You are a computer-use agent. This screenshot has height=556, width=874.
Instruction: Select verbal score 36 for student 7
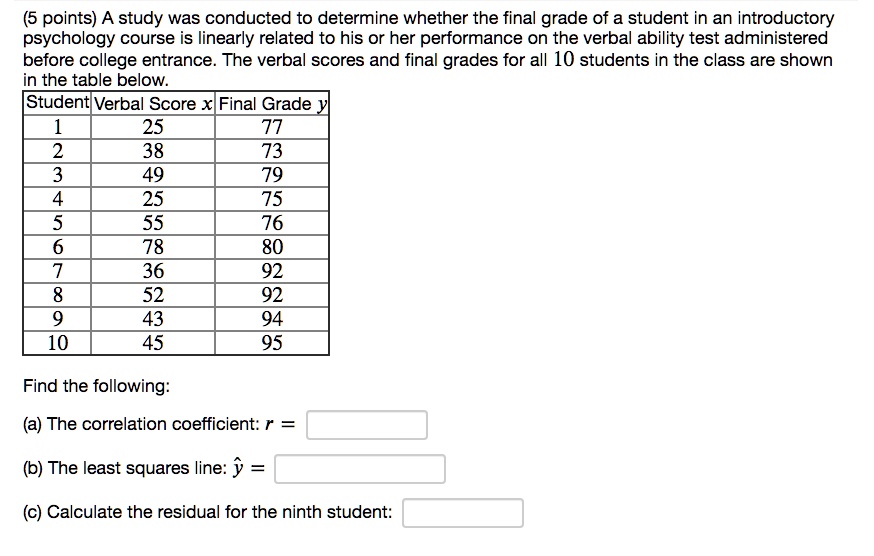pyautogui.click(x=153, y=271)
